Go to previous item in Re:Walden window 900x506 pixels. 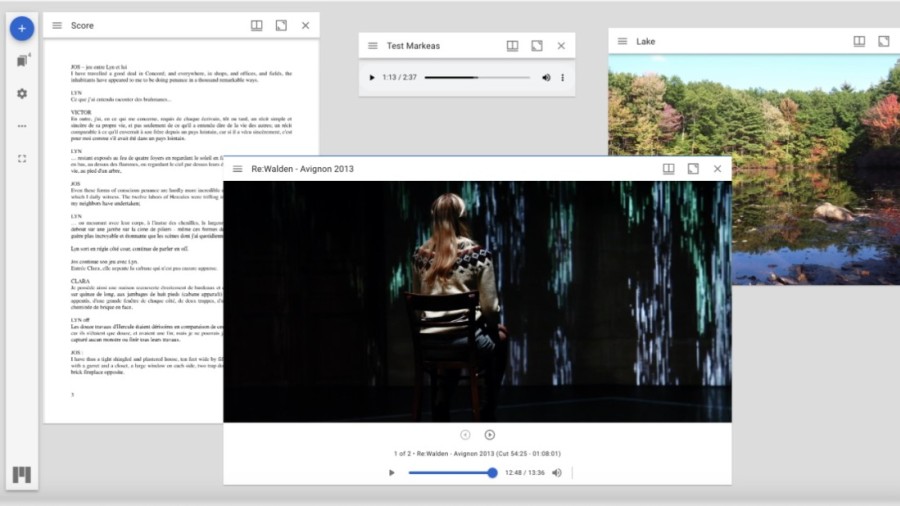(x=465, y=435)
